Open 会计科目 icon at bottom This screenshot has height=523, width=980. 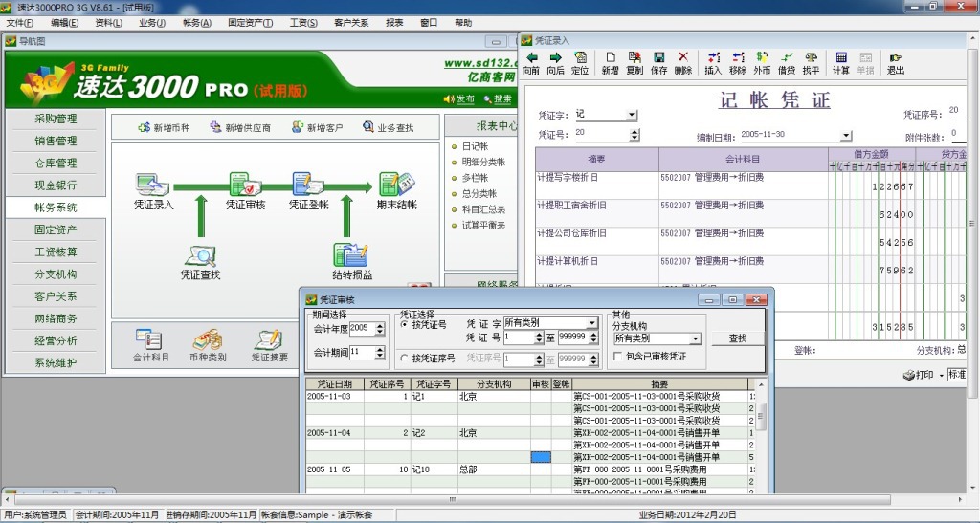tap(150, 345)
